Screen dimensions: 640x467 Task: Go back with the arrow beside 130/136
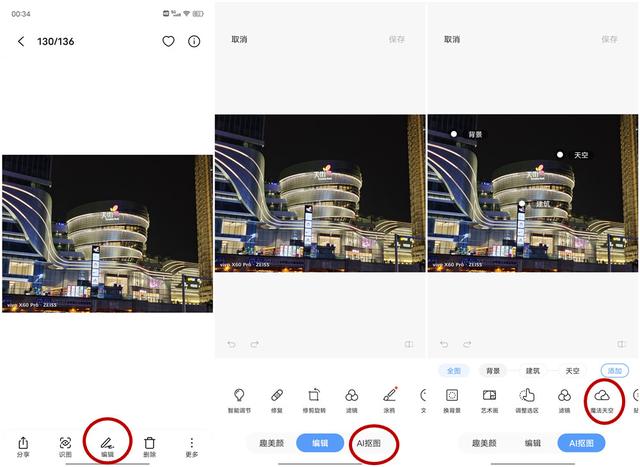21,41
